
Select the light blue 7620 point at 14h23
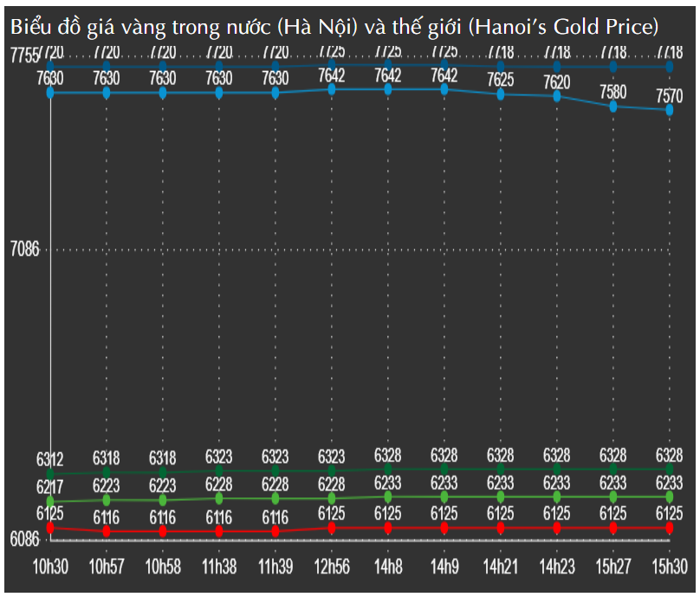pyautogui.click(x=557, y=96)
